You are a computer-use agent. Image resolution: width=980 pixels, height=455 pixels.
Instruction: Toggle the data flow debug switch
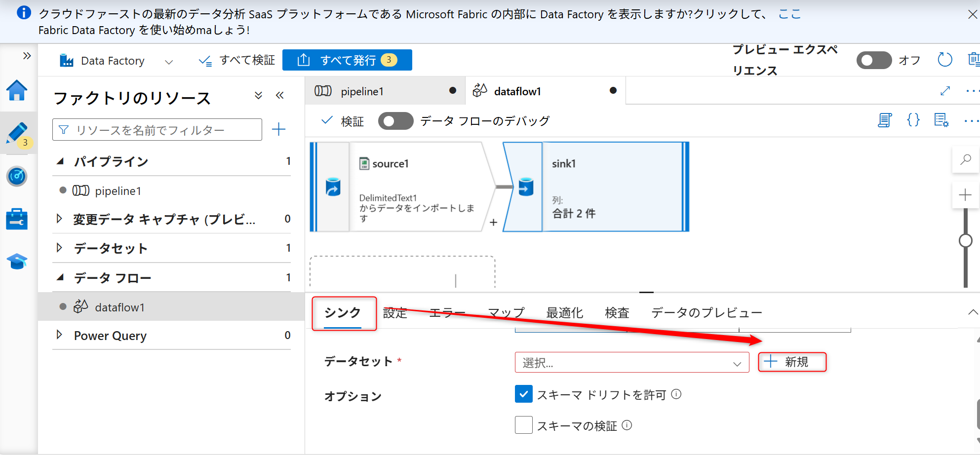(x=395, y=121)
